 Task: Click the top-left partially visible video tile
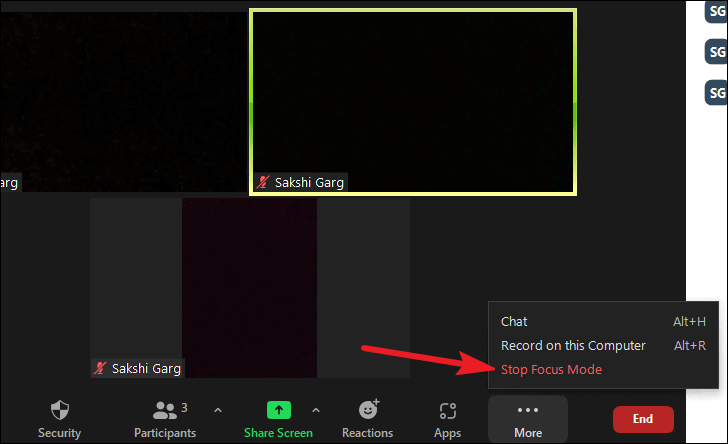point(123,100)
